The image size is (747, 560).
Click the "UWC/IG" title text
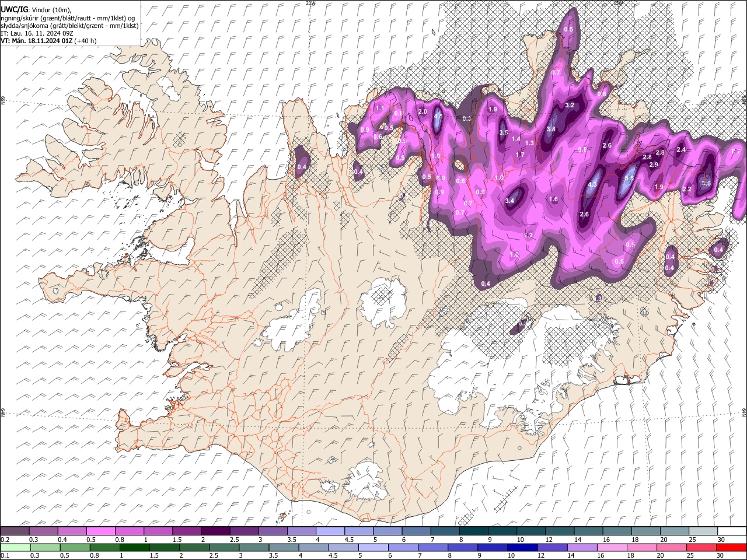coord(14,10)
